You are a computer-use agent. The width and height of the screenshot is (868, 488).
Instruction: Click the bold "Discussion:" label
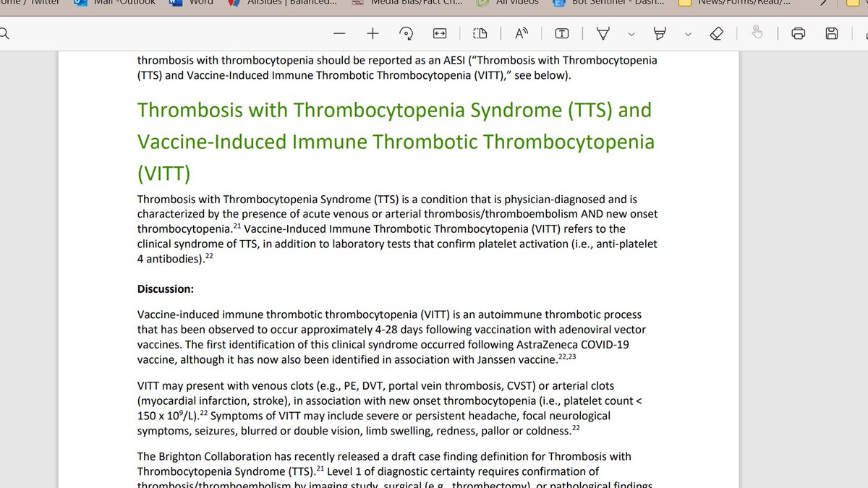[166, 289]
